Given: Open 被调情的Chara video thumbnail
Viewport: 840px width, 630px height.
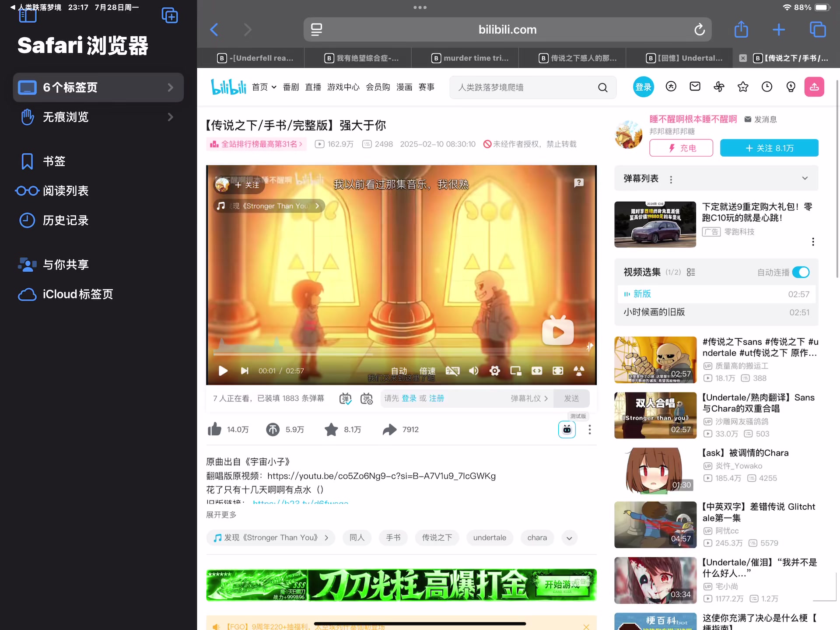Looking at the screenshot, I should click(x=655, y=470).
